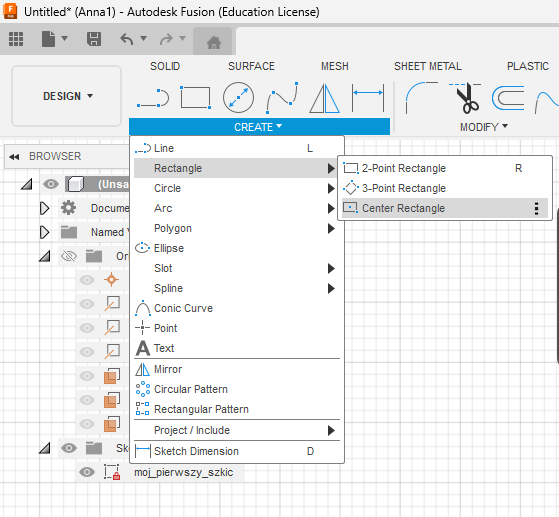Collapse the Sketches folder node
This screenshot has width=559, height=517.
(45, 448)
